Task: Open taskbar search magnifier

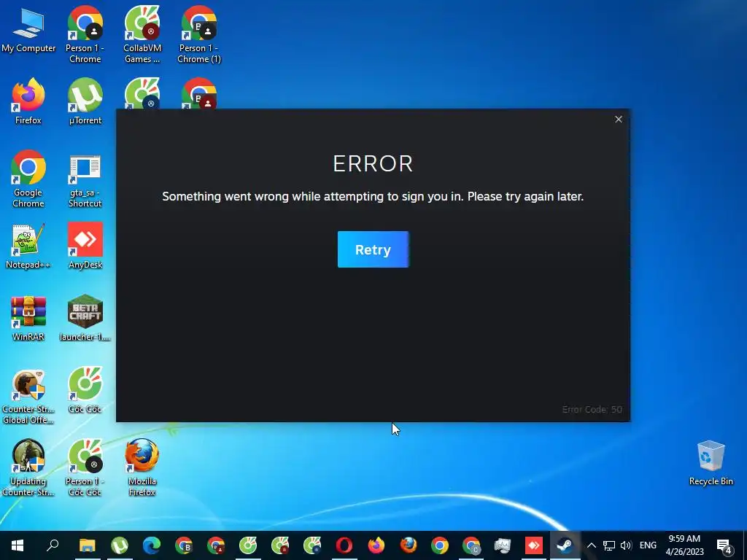Action: tap(53, 545)
